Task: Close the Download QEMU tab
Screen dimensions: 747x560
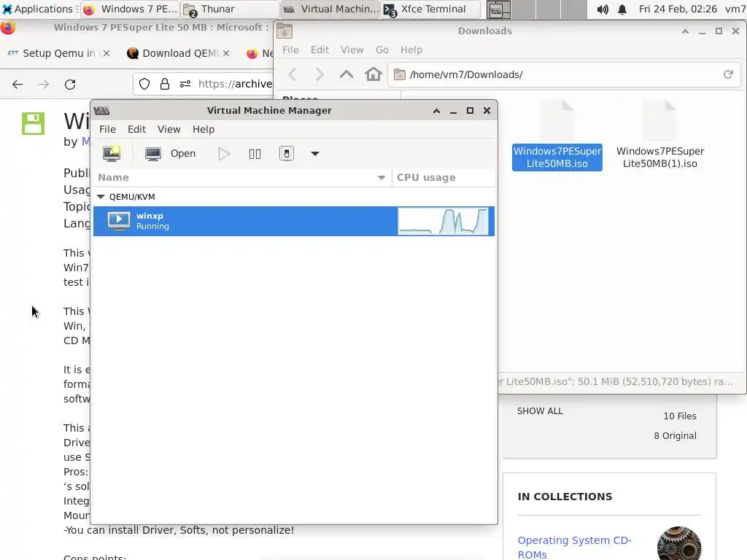Action: click(226, 53)
